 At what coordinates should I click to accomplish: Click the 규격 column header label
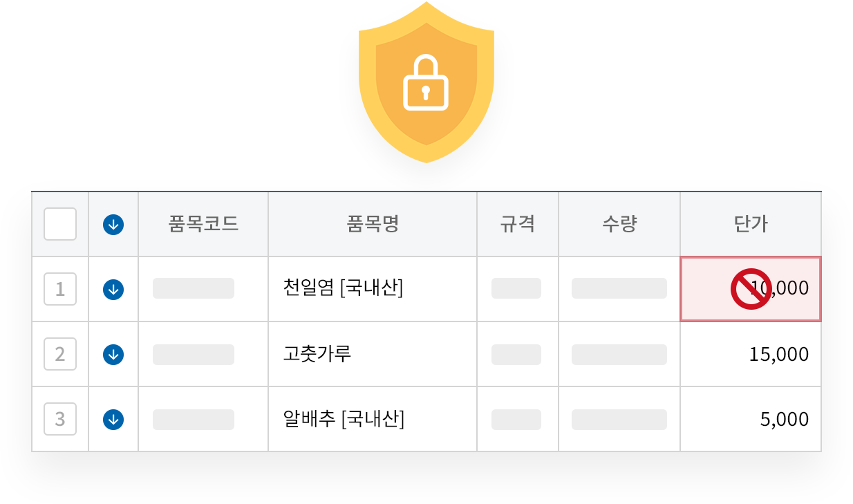tap(517, 224)
